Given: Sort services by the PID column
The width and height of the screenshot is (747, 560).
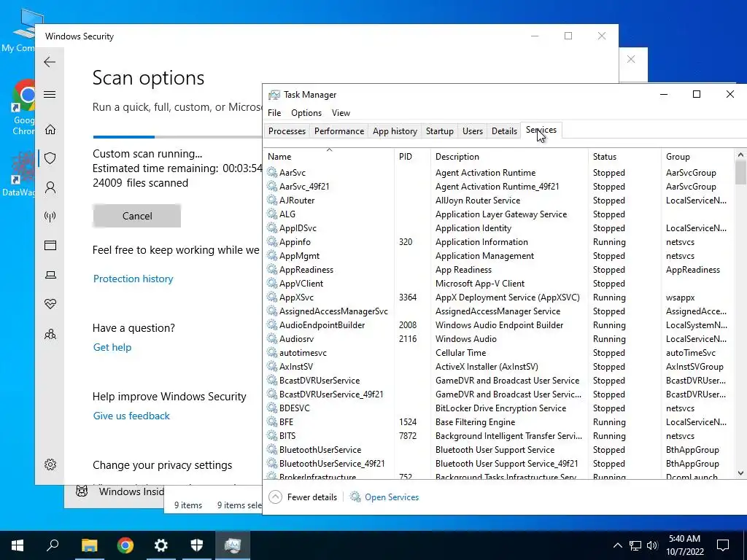Looking at the screenshot, I should pyautogui.click(x=412, y=157).
